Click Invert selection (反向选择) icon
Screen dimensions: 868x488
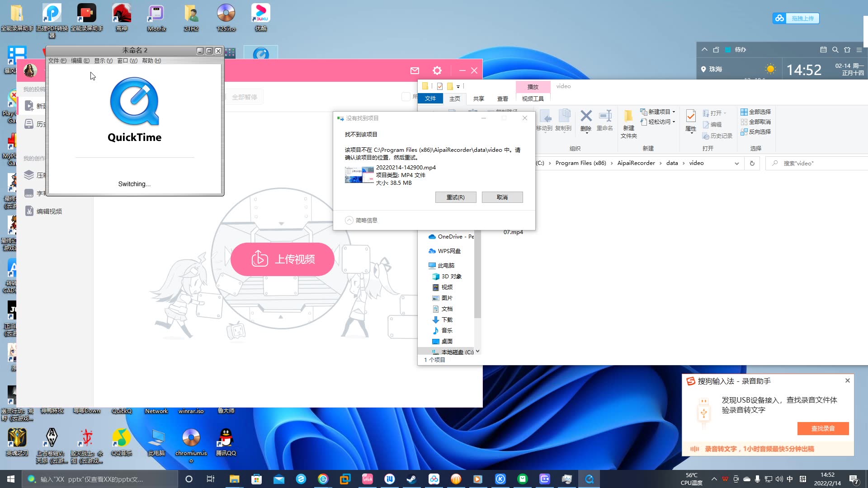point(744,132)
